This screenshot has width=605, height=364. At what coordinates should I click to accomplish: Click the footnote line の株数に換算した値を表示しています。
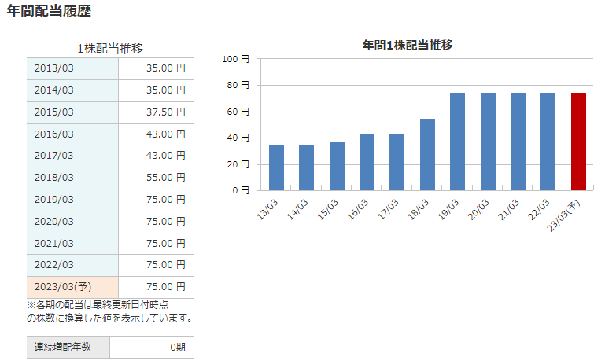click(109, 318)
